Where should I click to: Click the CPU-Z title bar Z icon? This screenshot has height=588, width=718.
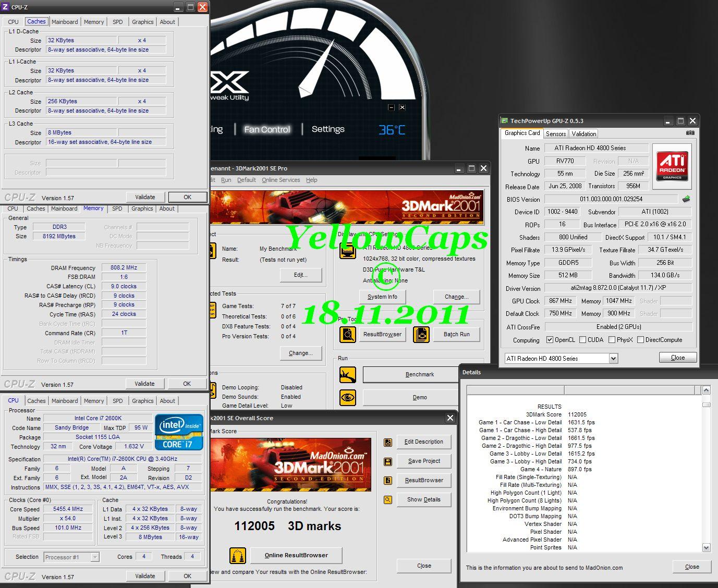[x=5, y=7]
